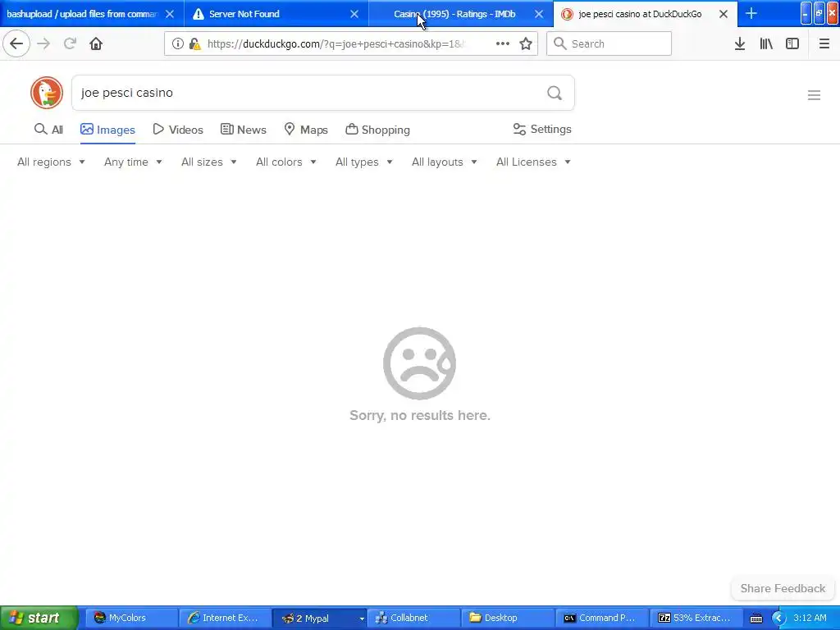The height and width of the screenshot is (630, 840).
Task: Expand the All types filter
Action: (x=363, y=162)
